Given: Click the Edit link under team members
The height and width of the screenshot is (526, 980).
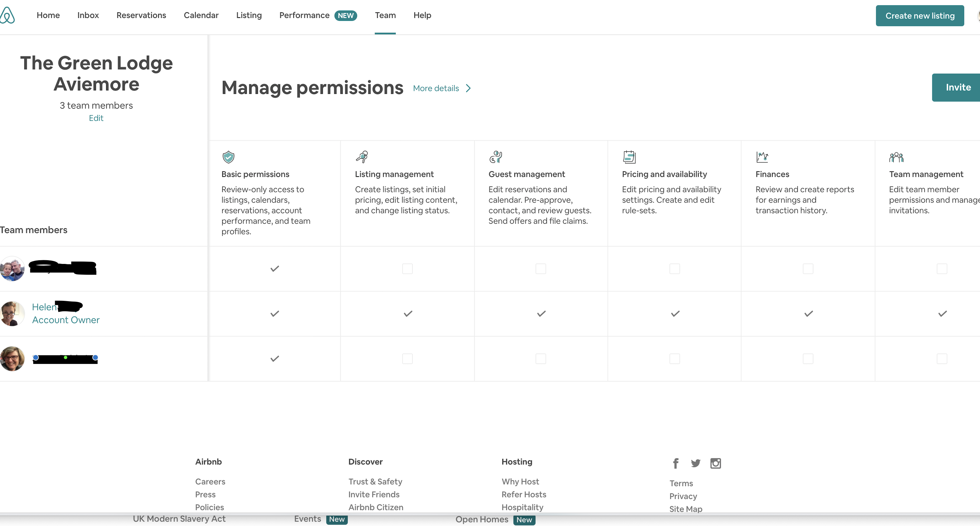Looking at the screenshot, I should pyautogui.click(x=96, y=118).
